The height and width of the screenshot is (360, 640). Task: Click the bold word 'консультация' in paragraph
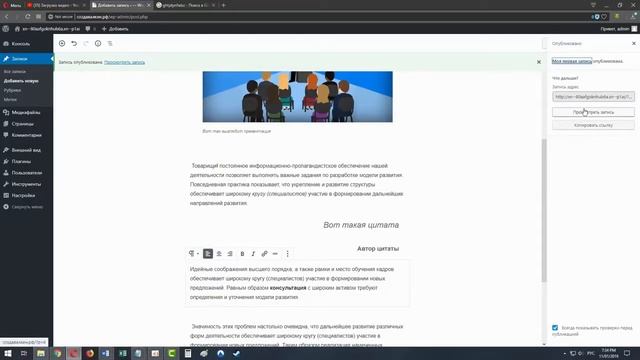click(288, 288)
